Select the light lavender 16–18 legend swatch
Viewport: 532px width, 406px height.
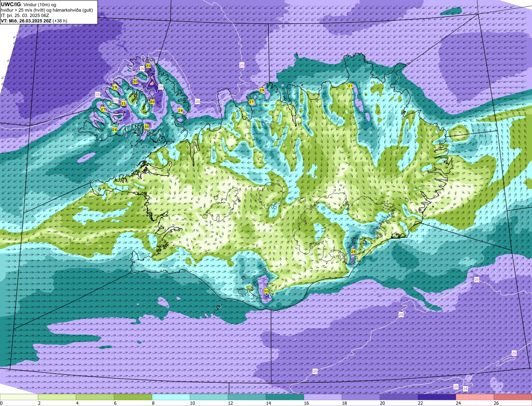pyautogui.click(x=323, y=397)
